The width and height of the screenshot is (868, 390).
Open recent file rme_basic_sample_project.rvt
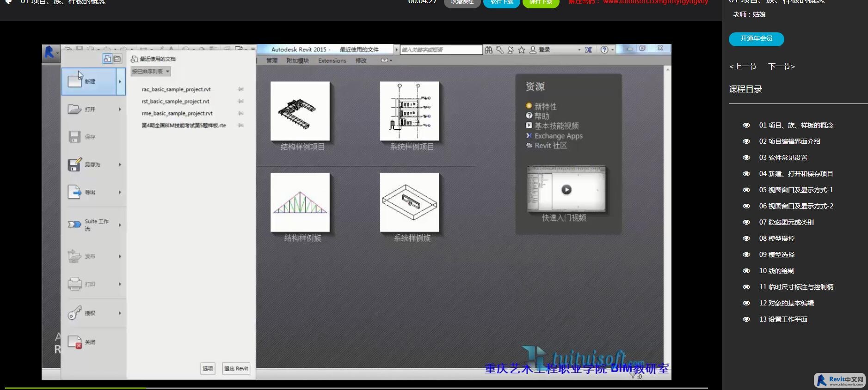[x=177, y=113]
